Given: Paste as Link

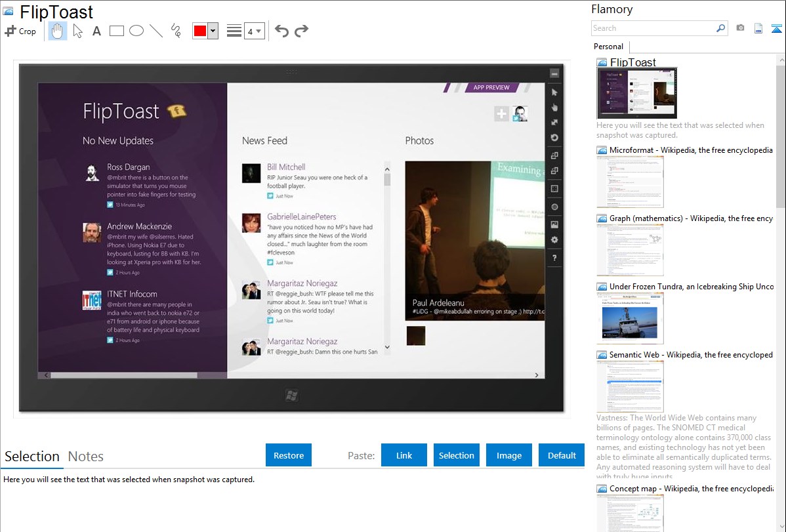Looking at the screenshot, I should click(x=404, y=455).
